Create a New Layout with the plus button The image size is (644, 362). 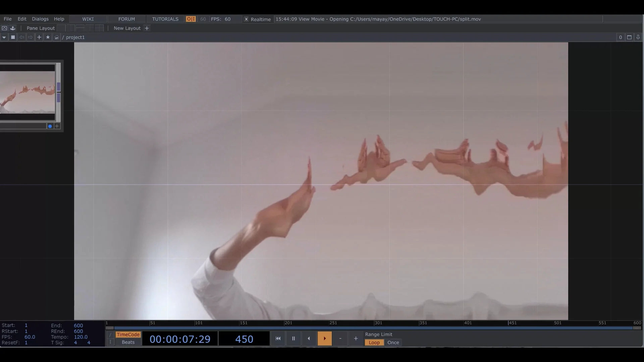click(147, 28)
